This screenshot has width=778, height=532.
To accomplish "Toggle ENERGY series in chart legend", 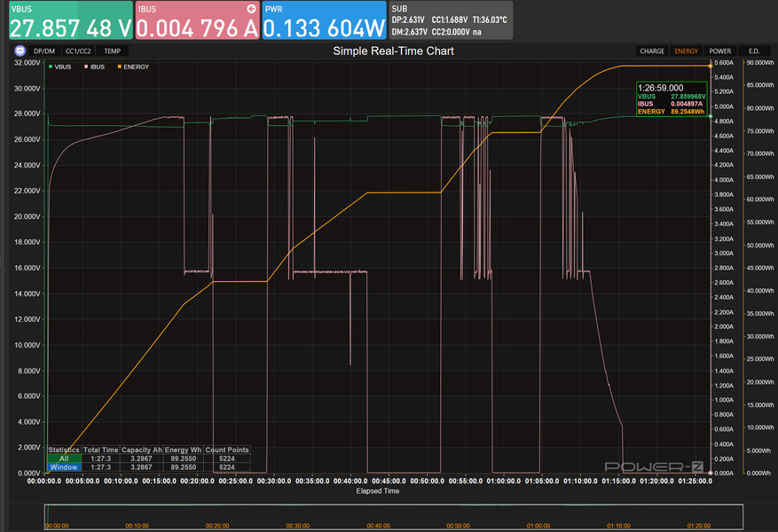I will pyautogui.click(x=133, y=66).
